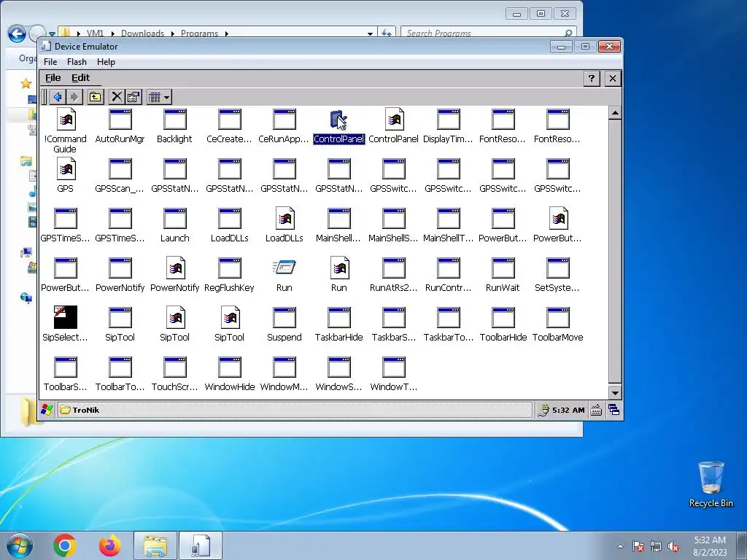Click the Forward arrow in the CE toolbar
Viewport: 747px width, 560px height.
[74, 97]
